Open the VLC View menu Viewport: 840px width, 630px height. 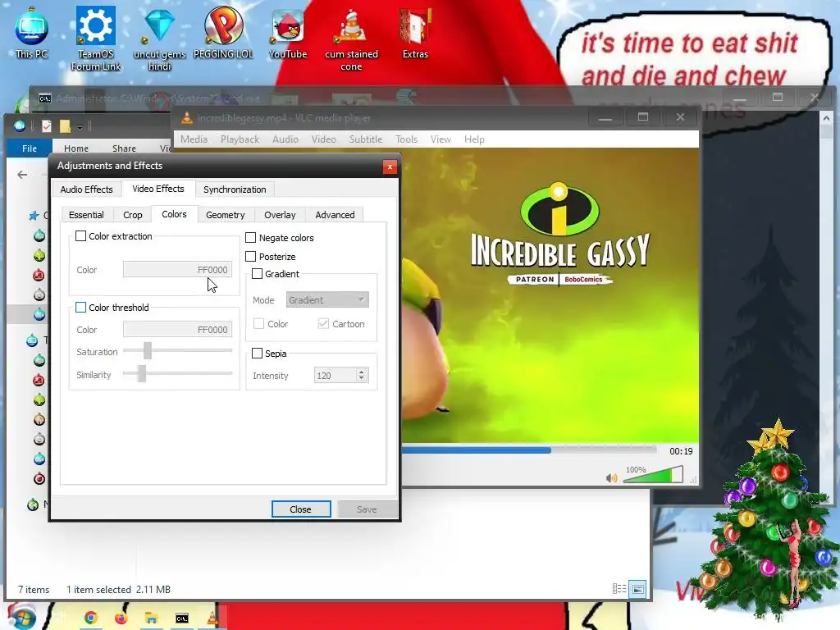point(441,139)
